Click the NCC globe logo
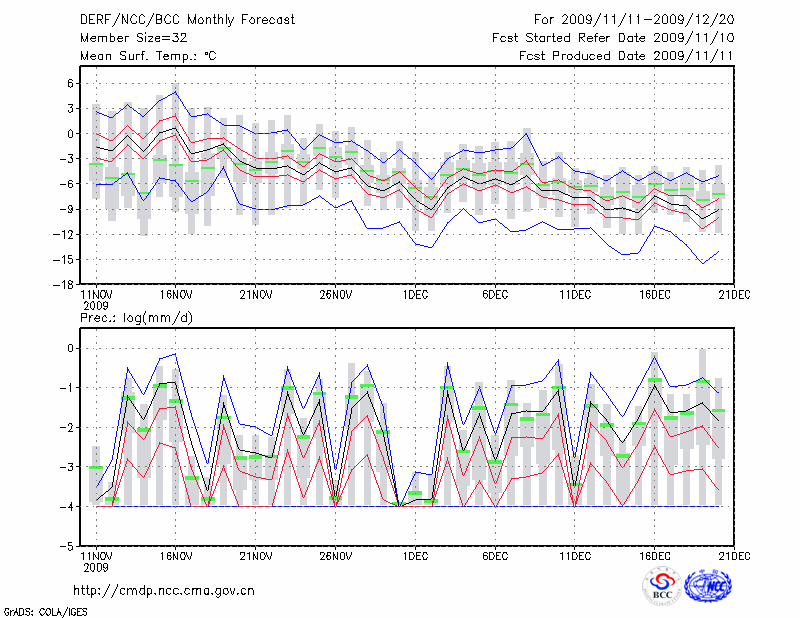Image resolution: width=800 pixels, height=618 pixels. [709, 585]
